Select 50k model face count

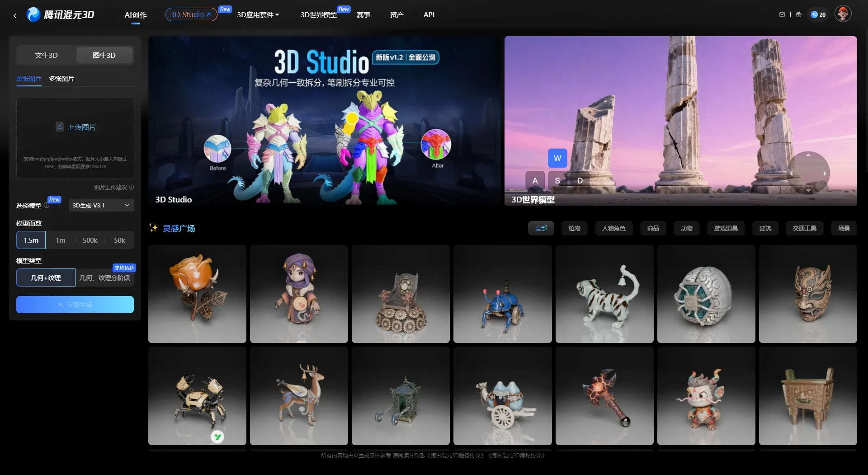(119, 240)
